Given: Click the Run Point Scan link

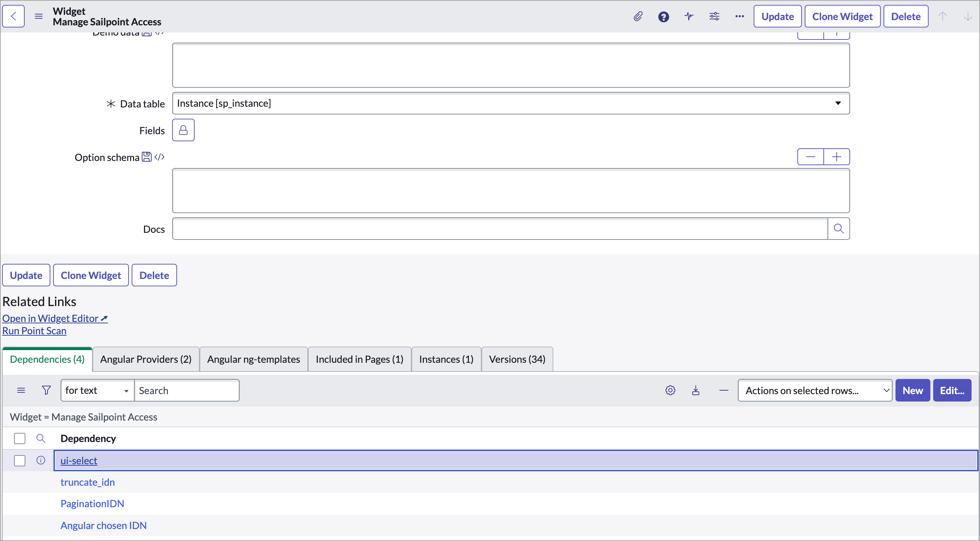Looking at the screenshot, I should (x=34, y=330).
